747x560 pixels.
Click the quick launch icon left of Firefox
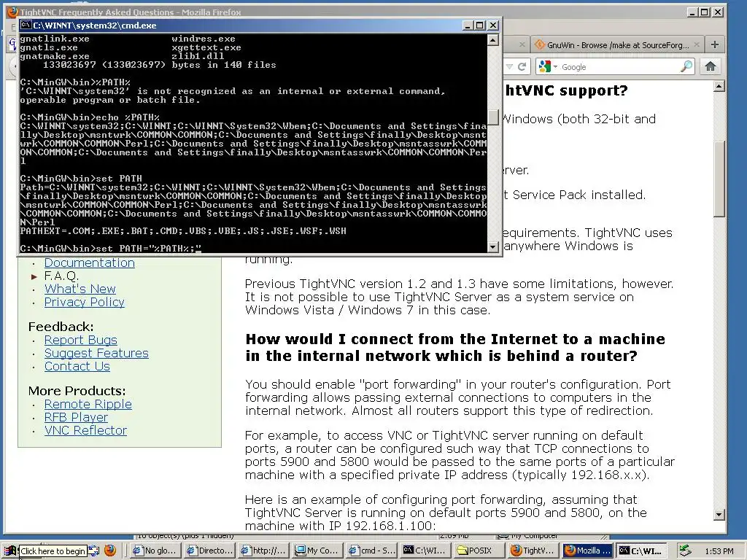94,551
